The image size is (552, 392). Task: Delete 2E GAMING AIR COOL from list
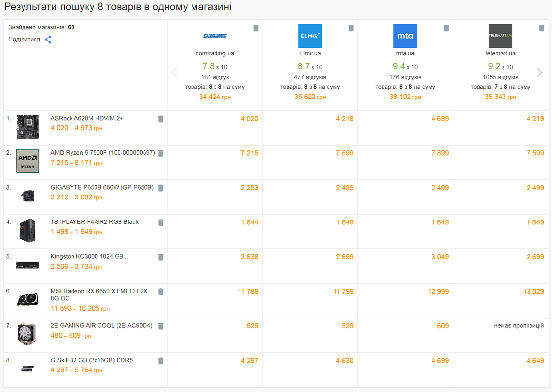pyautogui.click(x=161, y=326)
